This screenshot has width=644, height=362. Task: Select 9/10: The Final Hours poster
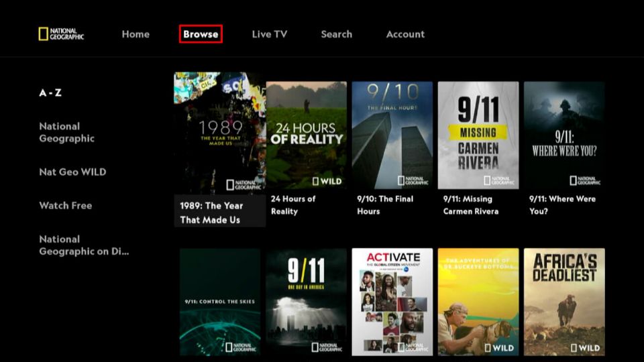point(392,135)
